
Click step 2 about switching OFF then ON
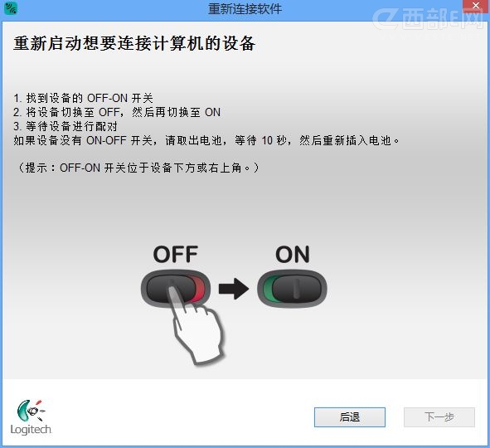pos(117,112)
